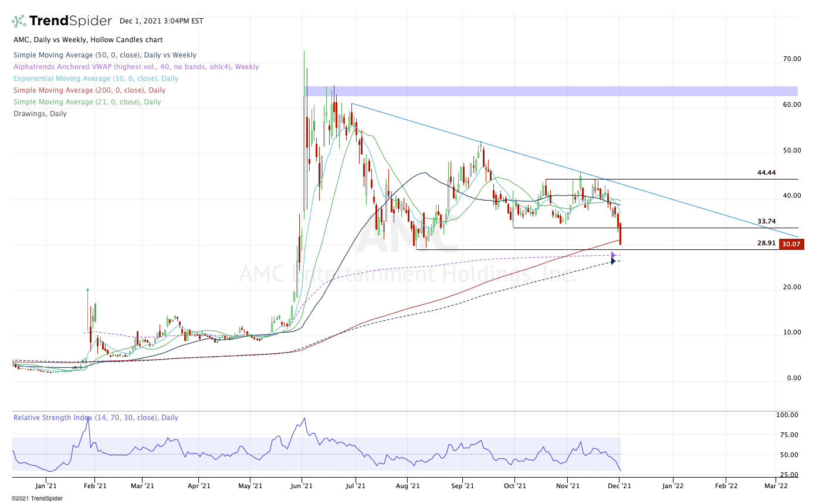Select the black weekly SMA arrow marker
This screenshot has height=504, width=816.
tap(614, 261)
